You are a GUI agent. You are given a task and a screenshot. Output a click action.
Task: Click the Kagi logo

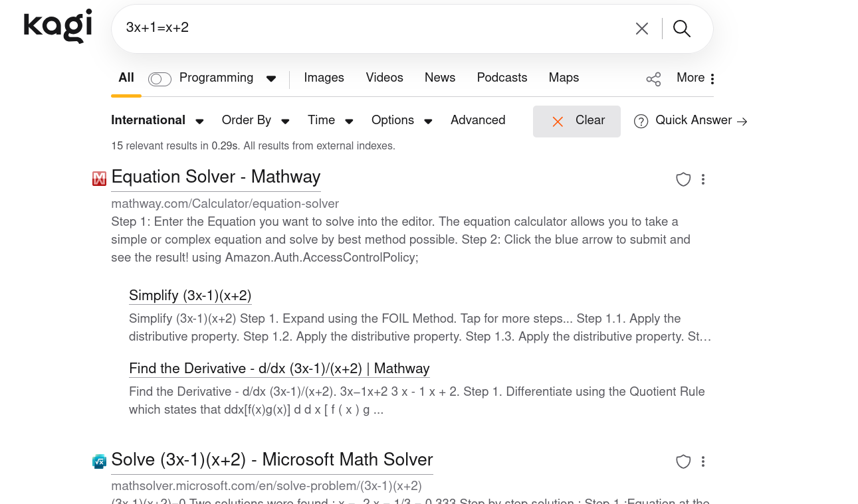coord(58,27)
